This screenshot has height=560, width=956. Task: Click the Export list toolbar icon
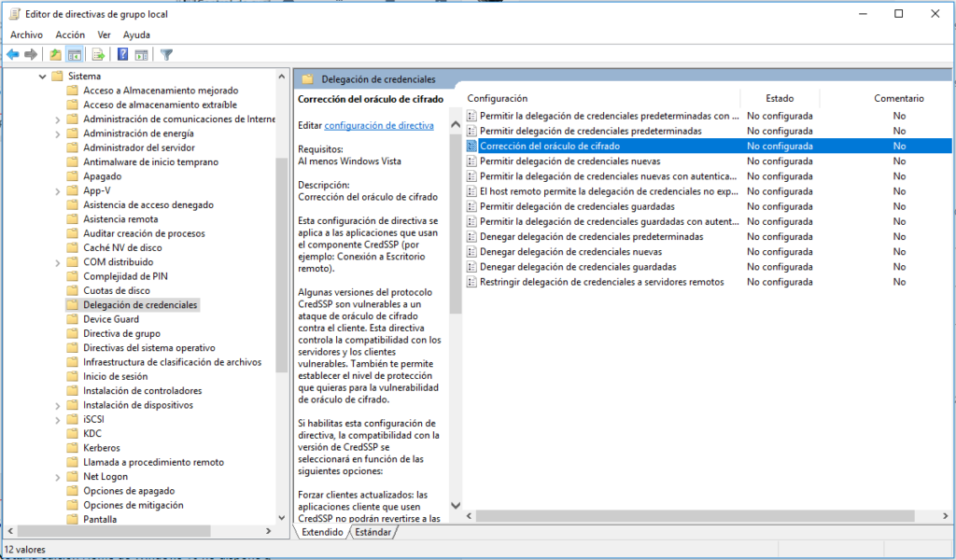click(98, 55)
